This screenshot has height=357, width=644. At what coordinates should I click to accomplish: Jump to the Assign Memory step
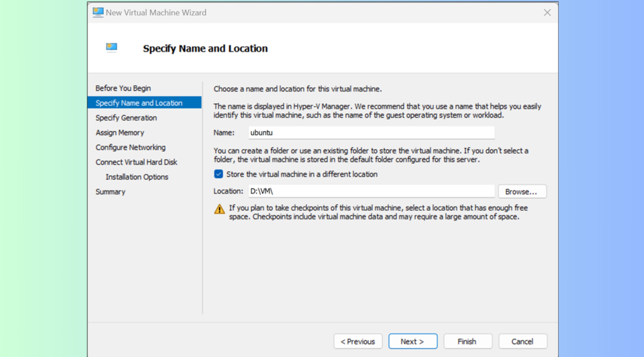pyautogui.click(x=120, y=132)
